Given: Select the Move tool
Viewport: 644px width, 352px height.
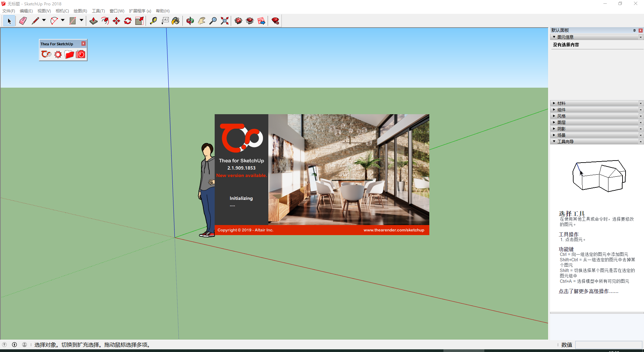Looking at the screenshot, I should (x=116, y=21).
